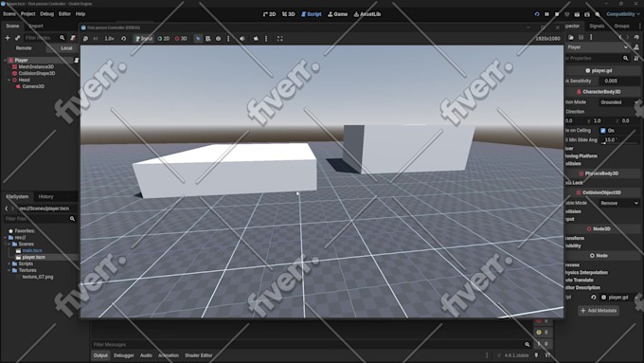Open the Player object selector dropdown in Inspector
644x363 pixels.
click(598, 47)
